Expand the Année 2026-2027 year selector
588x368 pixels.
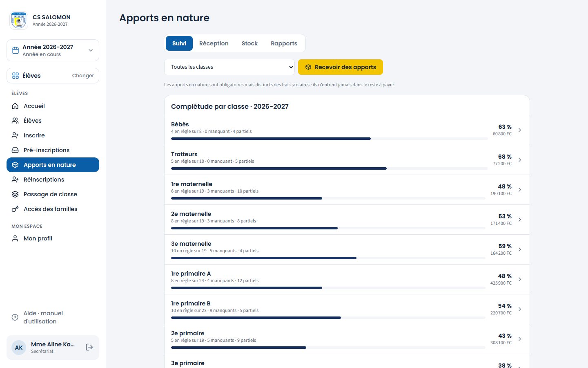pyautogui.click(x=53, y=50)
